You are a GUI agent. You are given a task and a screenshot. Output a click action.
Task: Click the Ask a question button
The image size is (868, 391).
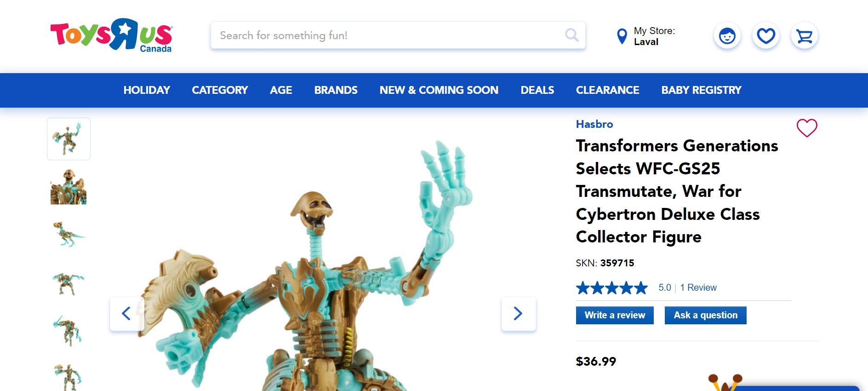coord(706,315)
